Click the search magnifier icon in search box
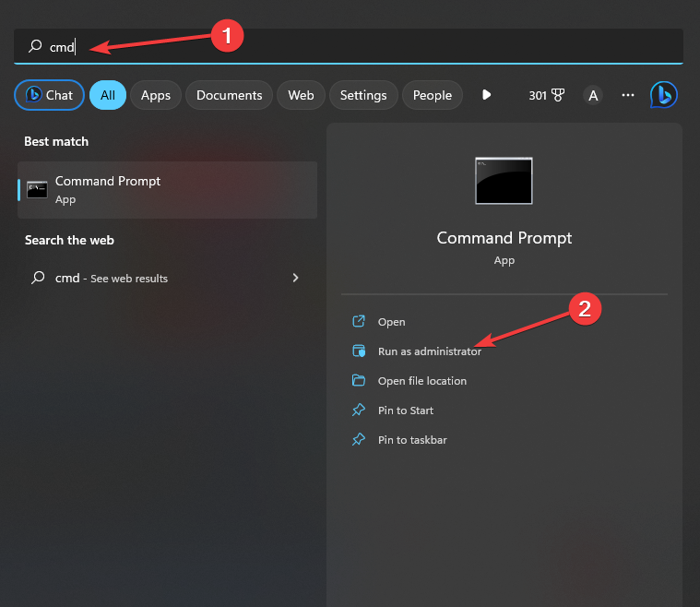The width and height of the screenshot is (700, 607). pyautogui.click(x=35, y=46)
